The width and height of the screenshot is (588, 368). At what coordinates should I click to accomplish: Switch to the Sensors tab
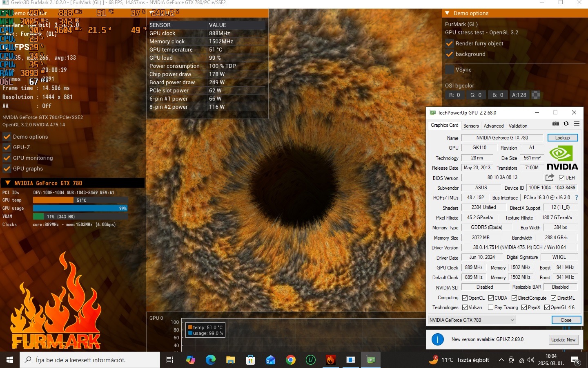(471, 126)
